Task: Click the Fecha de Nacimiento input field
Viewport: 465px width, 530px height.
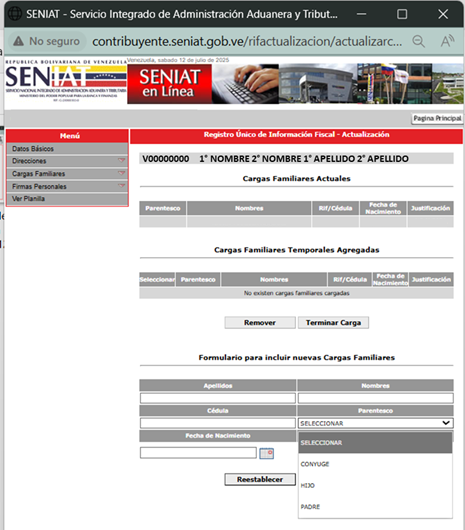Action: tap(198, 453)
